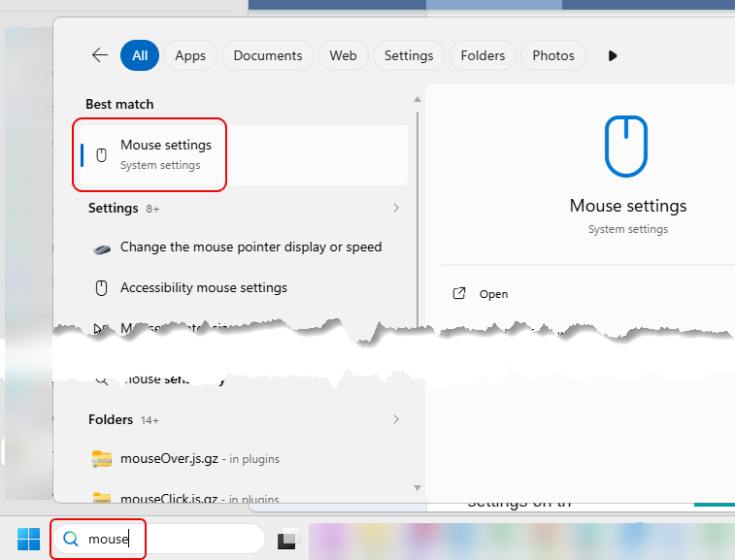Click the mouse icon for pointer display or speed
The height and width of the screenshot is (560, 735).
(102, 248)
